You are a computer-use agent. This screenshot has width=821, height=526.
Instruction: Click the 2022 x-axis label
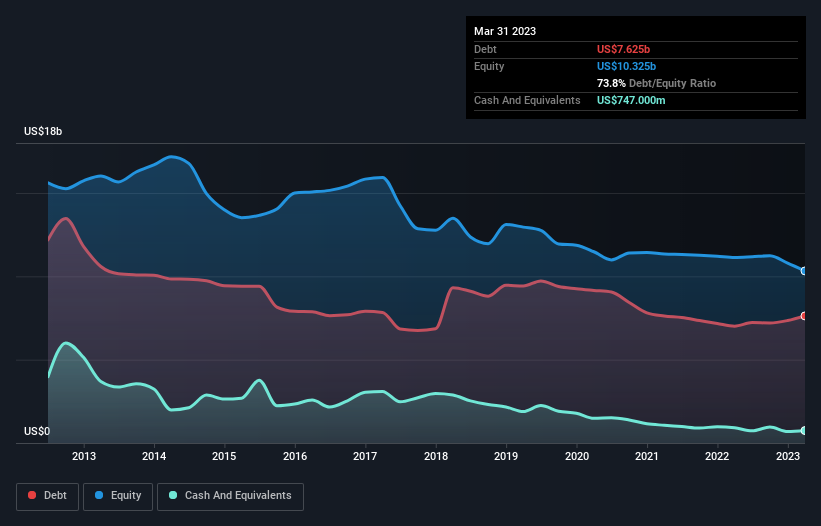(717, 456)
